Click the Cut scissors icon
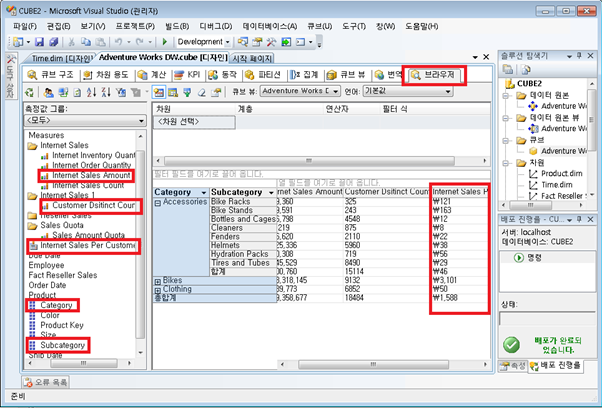This screenshot has width=602, height=408. tap(71, 42)
